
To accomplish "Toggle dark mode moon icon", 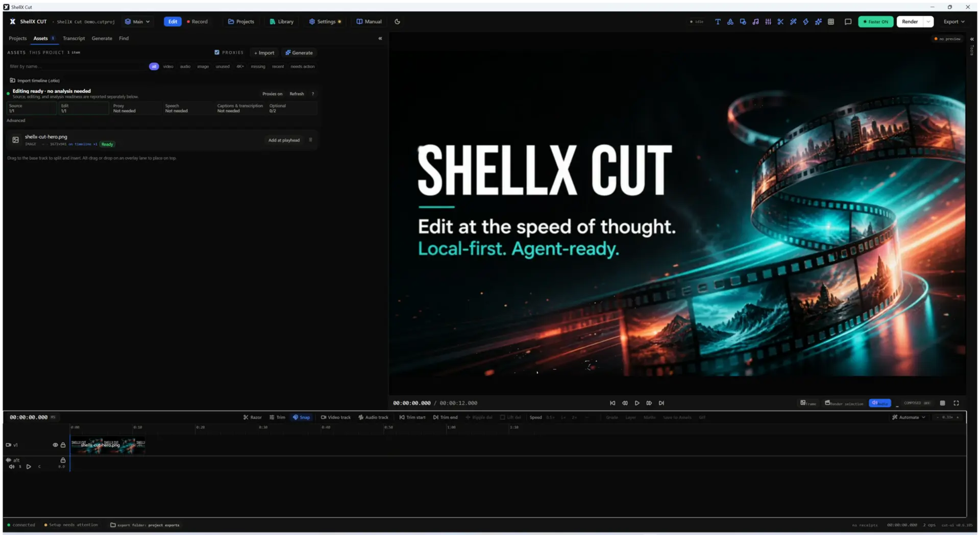I will (397, 21).
